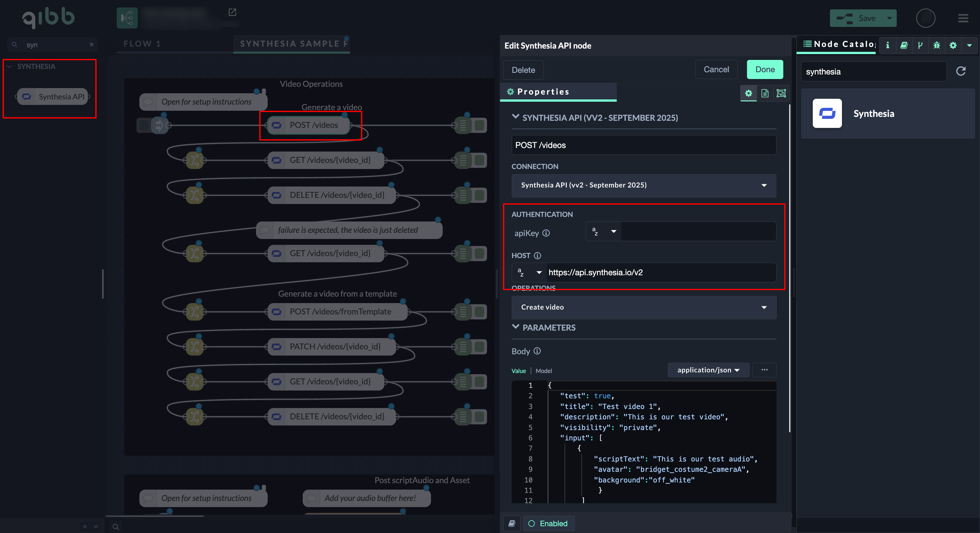
Task: Click the apiKey info icon
Action: 546,233
